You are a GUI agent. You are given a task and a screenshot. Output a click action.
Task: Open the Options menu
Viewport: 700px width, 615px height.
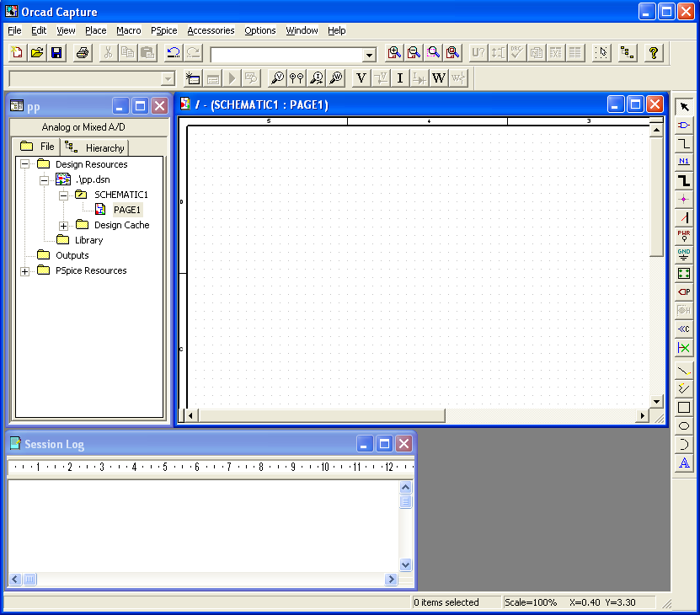[259, 30]
